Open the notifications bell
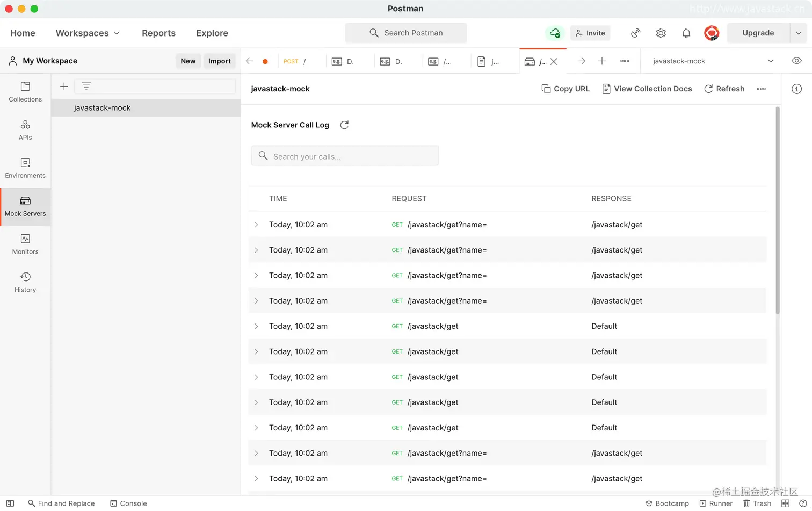The height and width of the screenshot is (511, 812). coord(686,33)
